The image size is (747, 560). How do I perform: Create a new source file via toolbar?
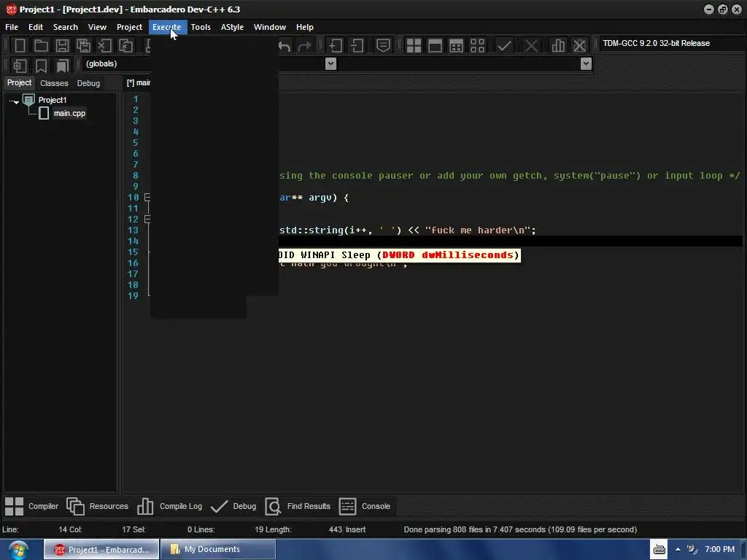[x=20, y=46]
